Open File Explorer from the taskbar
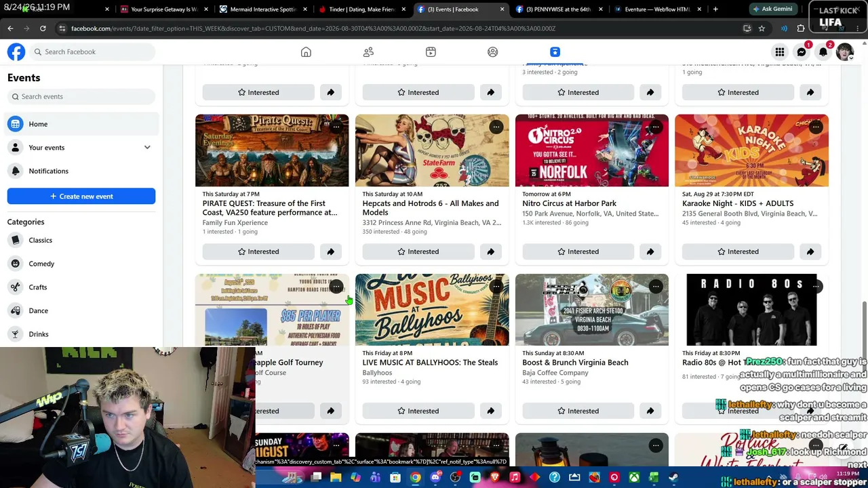Image resolution: width=868 pixels, height=488 pixels. (x=336, y=477)
